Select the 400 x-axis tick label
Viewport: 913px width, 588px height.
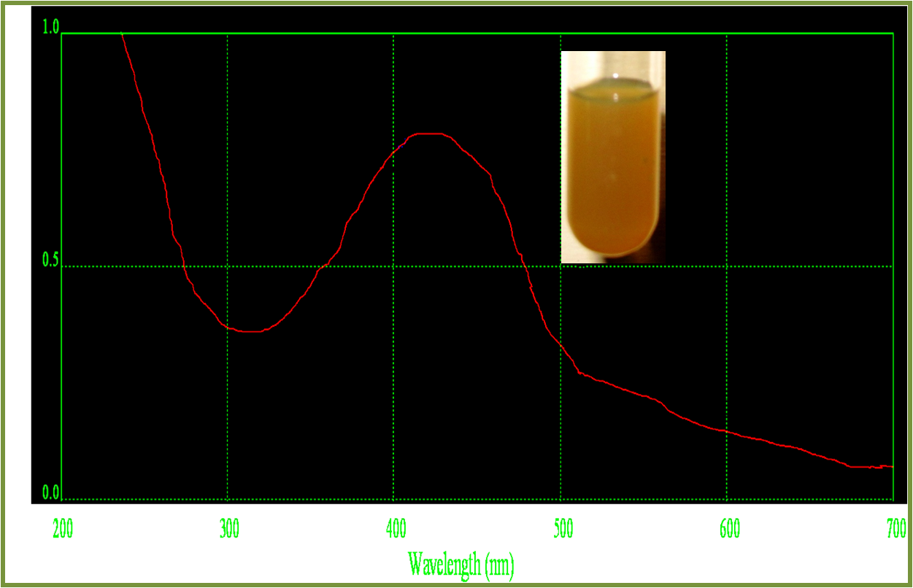[x=396, y=529]
